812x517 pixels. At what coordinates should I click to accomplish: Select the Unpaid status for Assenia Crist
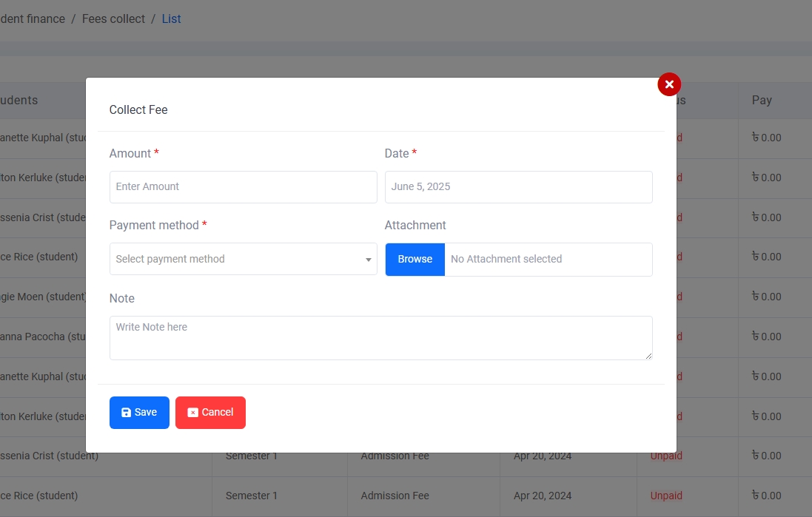(665, 456)
